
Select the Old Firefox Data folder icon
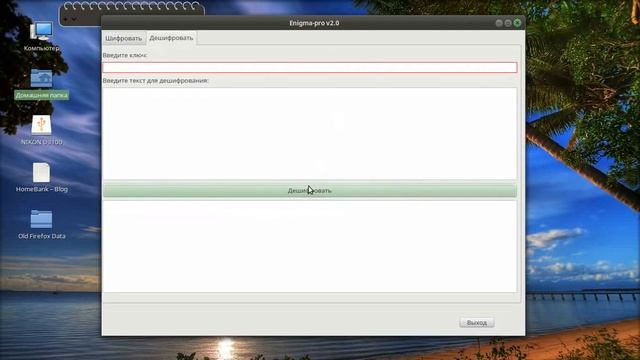coord(41,224)
